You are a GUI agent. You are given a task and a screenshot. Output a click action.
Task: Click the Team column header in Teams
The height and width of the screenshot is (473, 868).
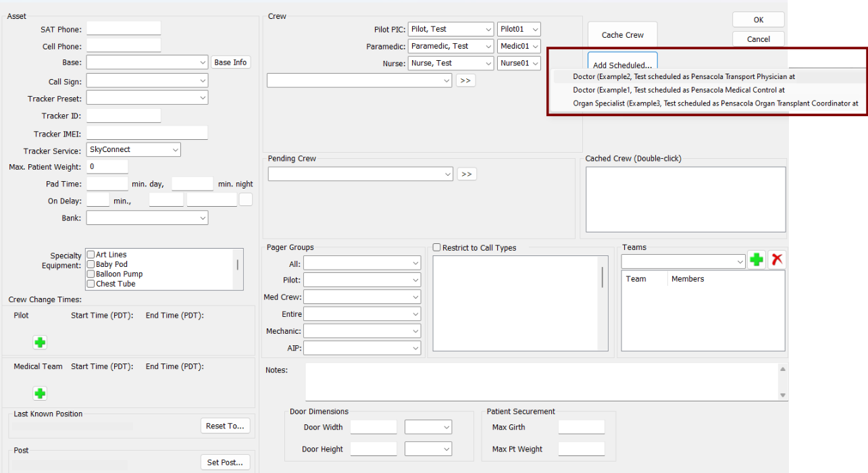[x=636, y=279]
